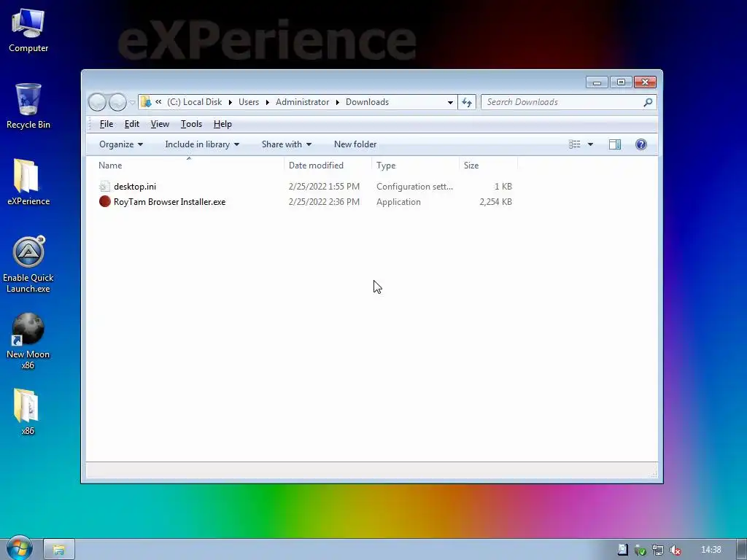
Task: Click the desktop.ini file icon
Action: click(x=105, y=187)
